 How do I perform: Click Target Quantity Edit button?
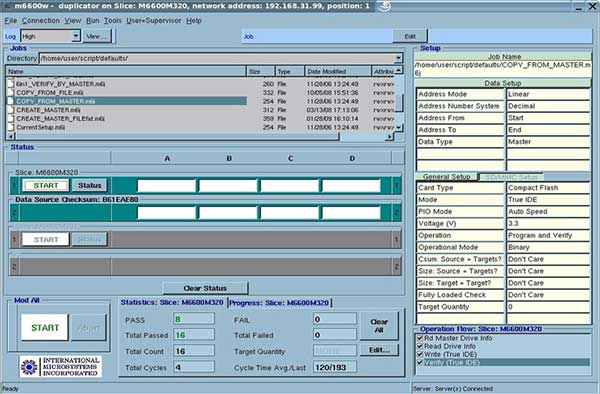(379, 350)
